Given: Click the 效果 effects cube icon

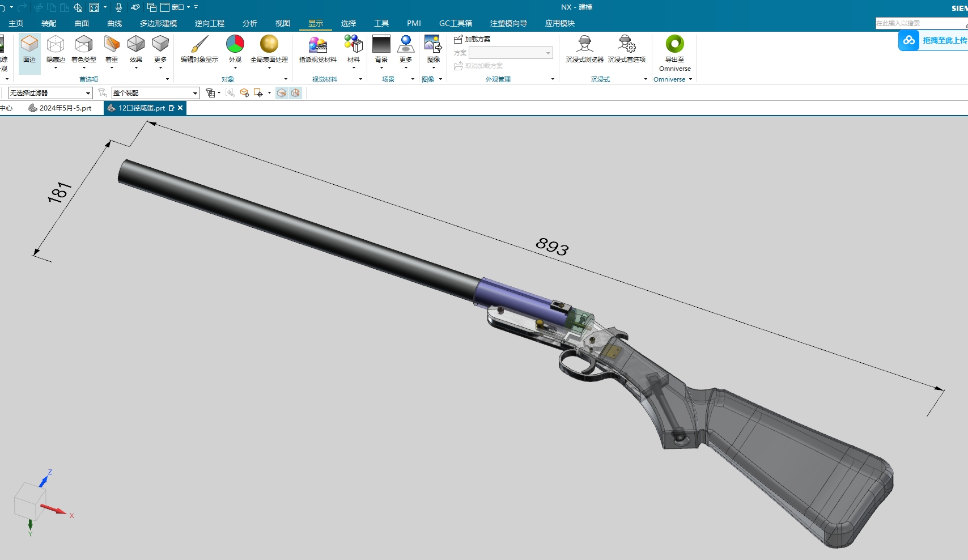Looking at the screenshot, I should 136,44.
